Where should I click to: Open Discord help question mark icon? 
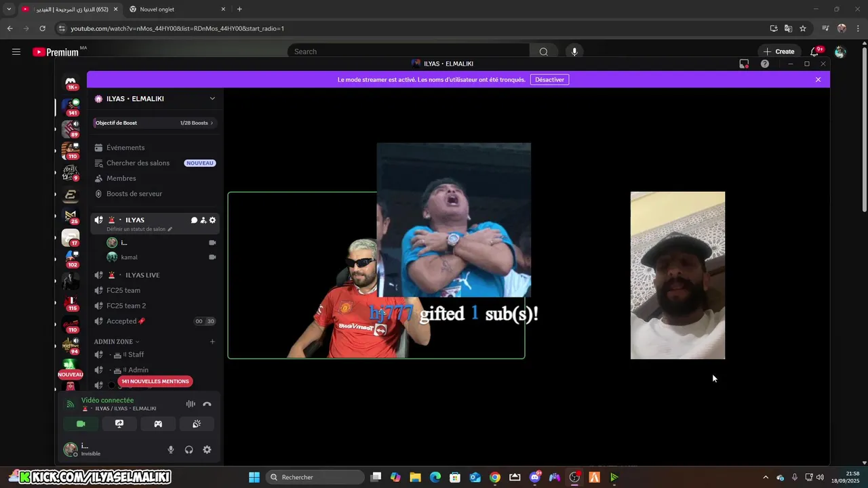765,64
